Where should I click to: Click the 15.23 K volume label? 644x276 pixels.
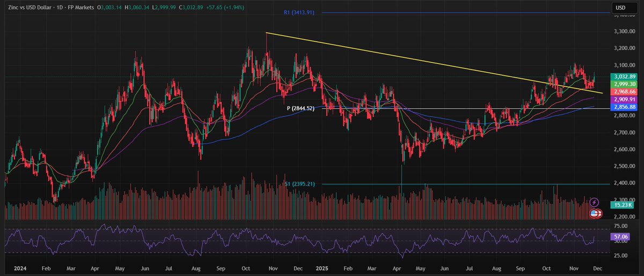(621, 205)
